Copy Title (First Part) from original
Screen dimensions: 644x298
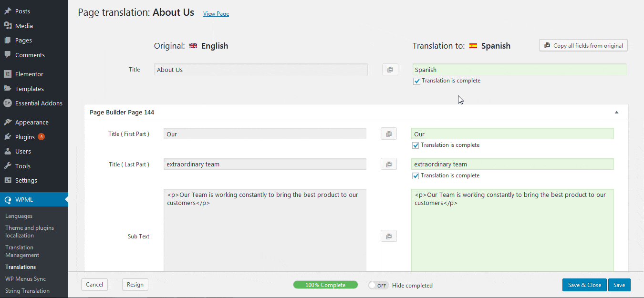tap(389, 134)
